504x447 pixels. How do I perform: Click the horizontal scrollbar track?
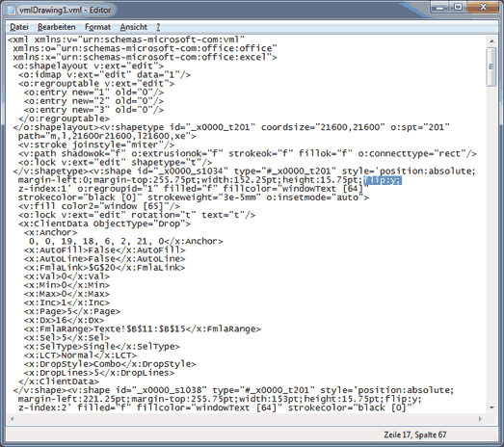246,419
